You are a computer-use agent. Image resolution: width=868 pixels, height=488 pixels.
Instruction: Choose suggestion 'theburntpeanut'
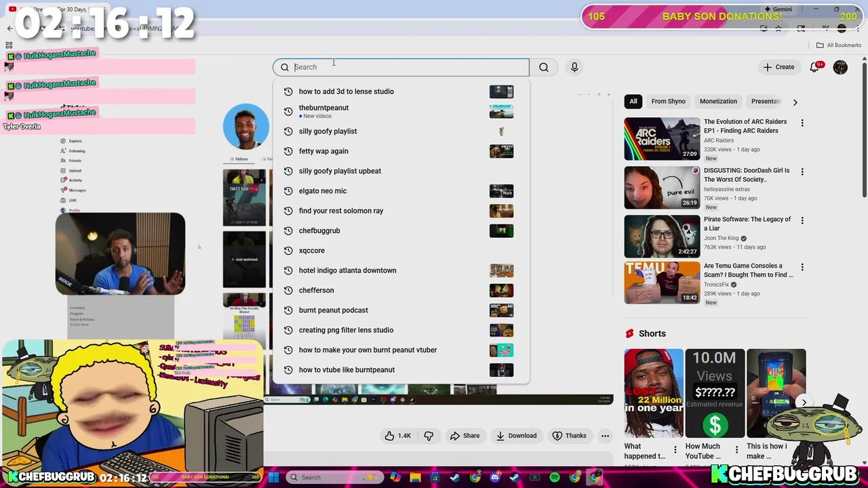point(401,111)
